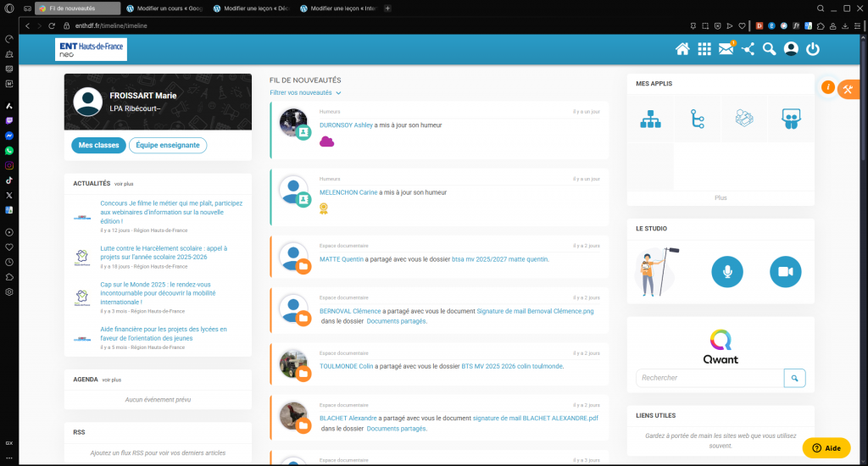Go to the home page via house icon
The height and width of the screenshot is (466, 868).
[682, 49]
